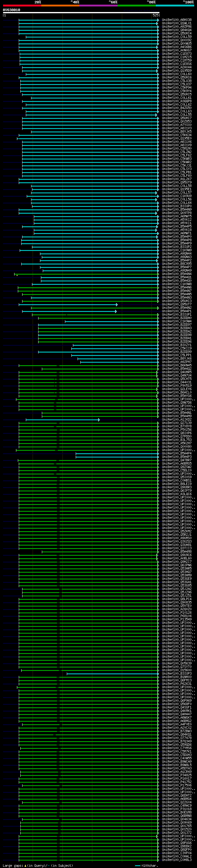Click hit label UniRef100_A1L2K7
Image resolution: width=197 pixels, height=868 pixels.
176,179
